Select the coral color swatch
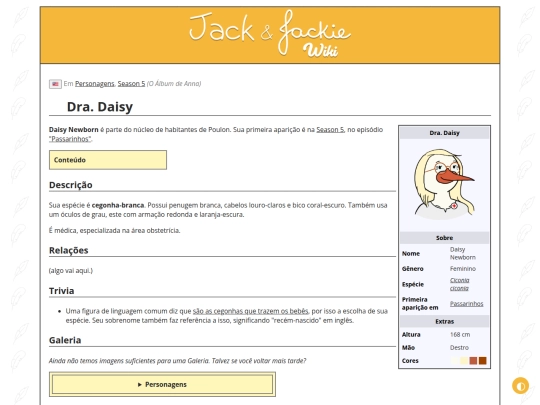The image size is (540, 405). point(474,361)
